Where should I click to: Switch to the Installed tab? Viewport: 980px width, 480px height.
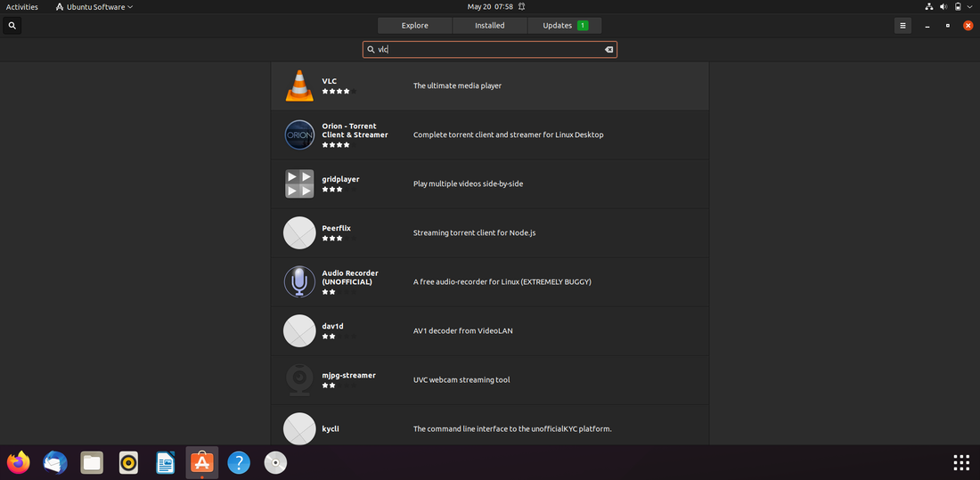[x=489, y=26]
